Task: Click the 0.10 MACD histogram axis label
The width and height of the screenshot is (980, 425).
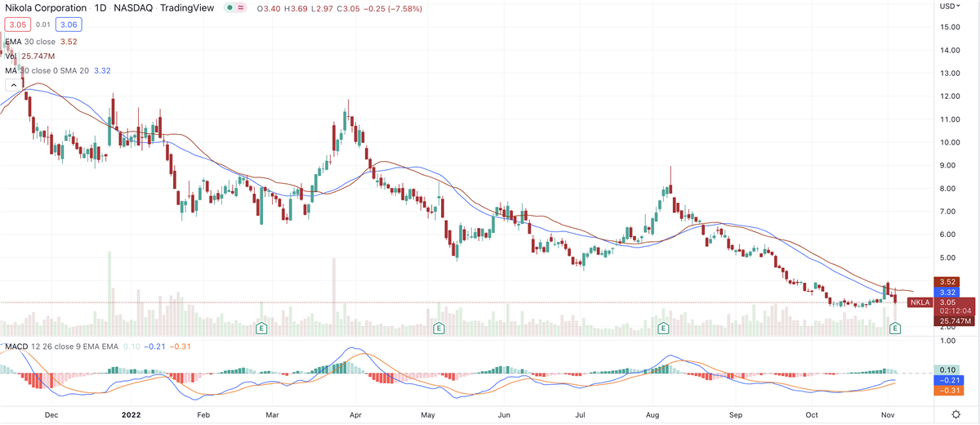Action: [x=947, y=369]
